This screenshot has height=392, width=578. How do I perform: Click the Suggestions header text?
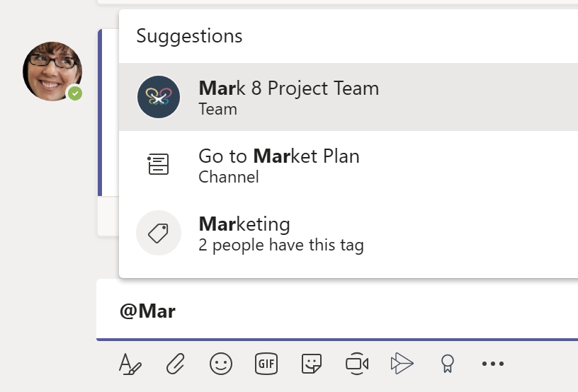[189, 36]
